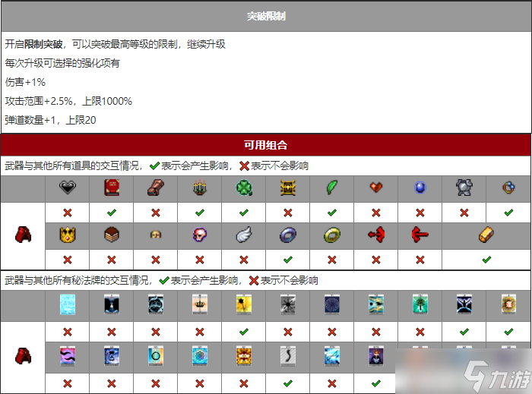Select the arcana card with figure over planet
532x394 pixels.
[464, 304]
